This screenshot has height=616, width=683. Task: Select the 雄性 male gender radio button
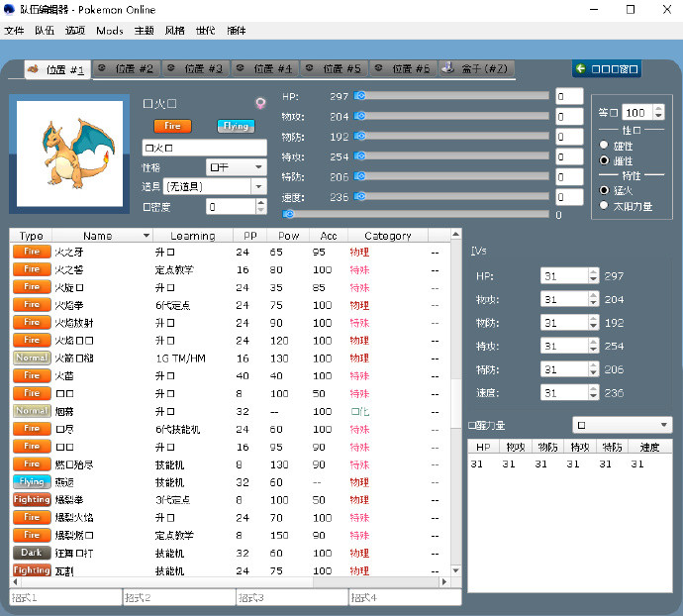(x=604, y=145)
